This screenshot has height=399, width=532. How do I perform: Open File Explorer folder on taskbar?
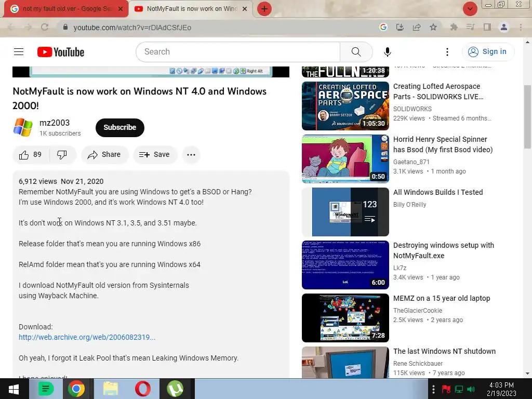(x=111, y=389)
